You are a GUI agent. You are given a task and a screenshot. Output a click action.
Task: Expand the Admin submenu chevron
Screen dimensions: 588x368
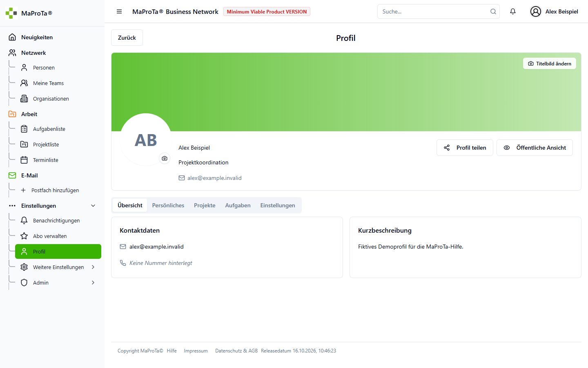pos(93,283)
